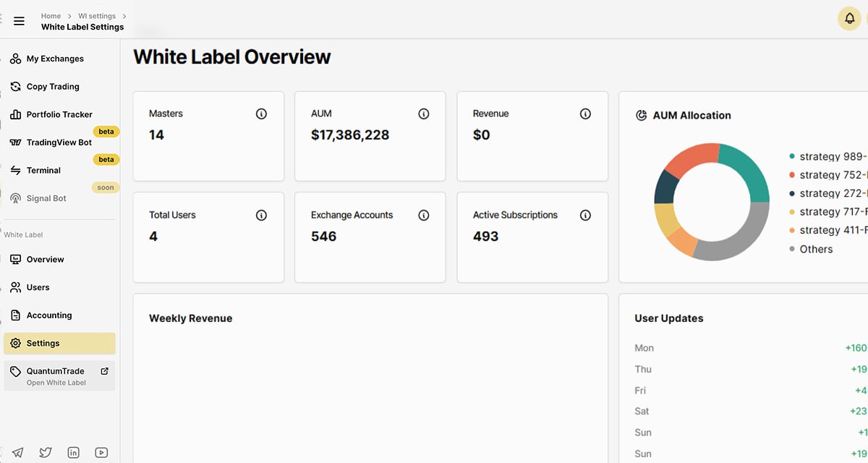Click the notification bell icon

(849, 19)
